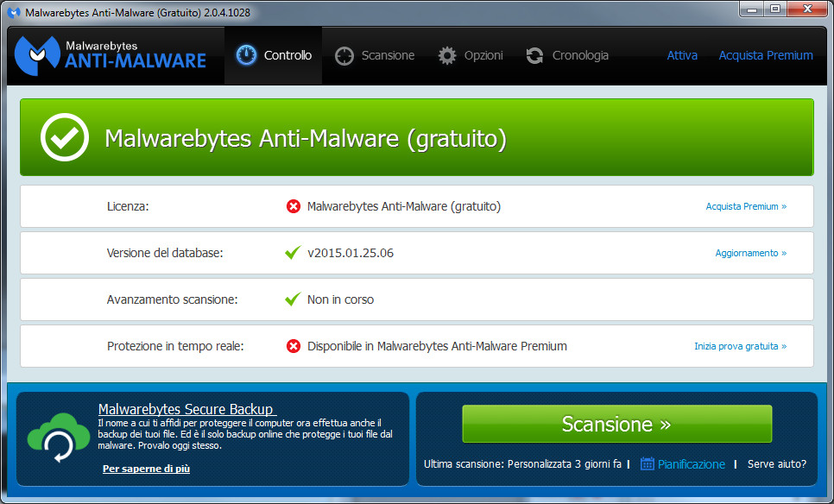
Task: Click the Opzioni gear icon
Action: [447, 56]
